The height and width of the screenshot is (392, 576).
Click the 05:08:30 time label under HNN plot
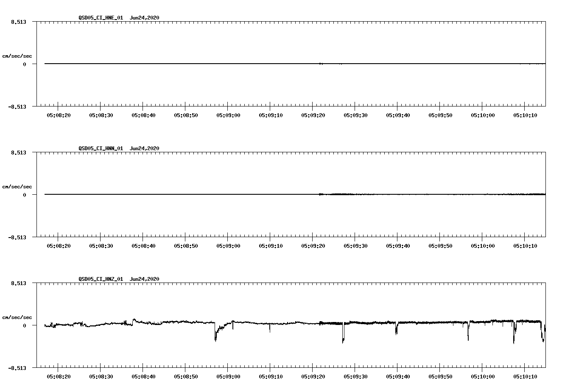pos(101,246)
